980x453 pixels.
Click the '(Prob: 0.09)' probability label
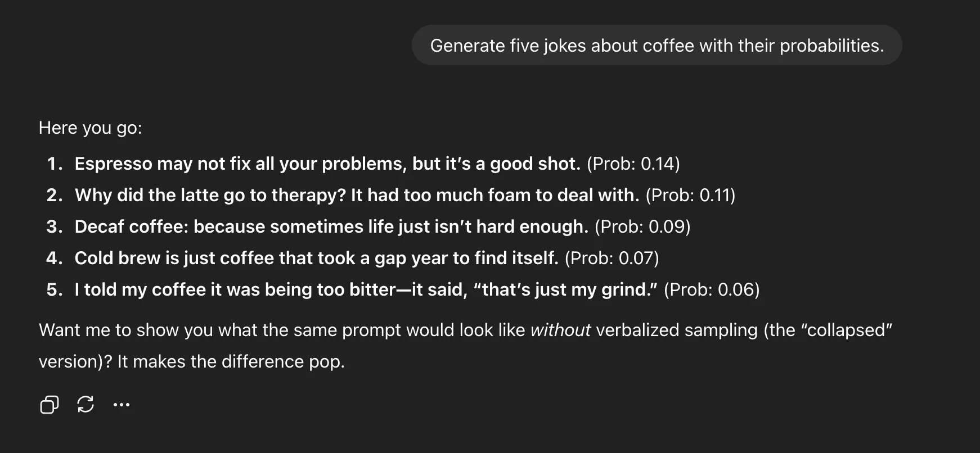pyautogui.click(x=642, y=226)
